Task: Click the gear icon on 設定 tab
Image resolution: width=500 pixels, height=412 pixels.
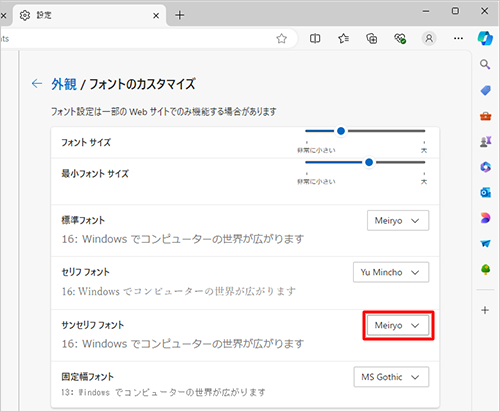Action: 25,15
